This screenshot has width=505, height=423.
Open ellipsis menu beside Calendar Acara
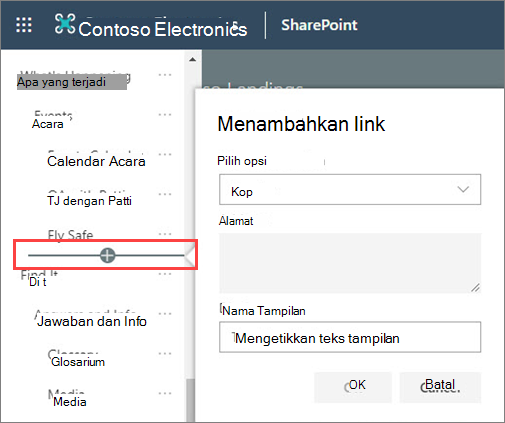click(x=165, y=154)
